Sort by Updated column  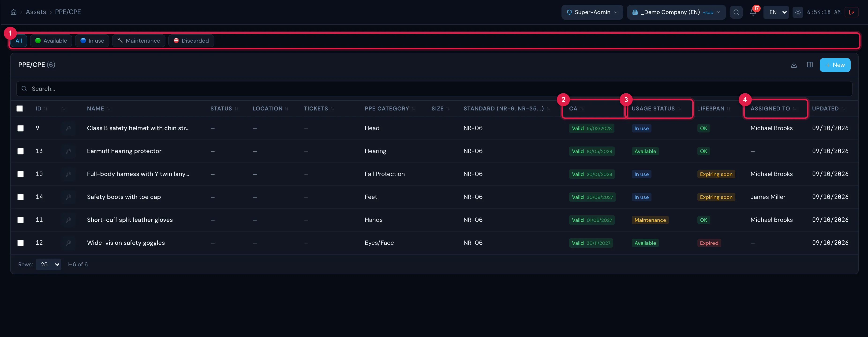coord(828,109)
